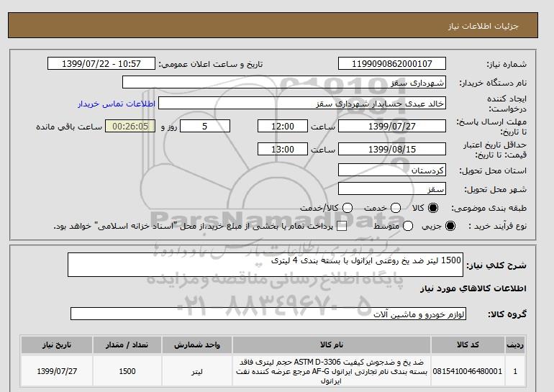Choose the متوسط purchase process option

tap(408, 226)
